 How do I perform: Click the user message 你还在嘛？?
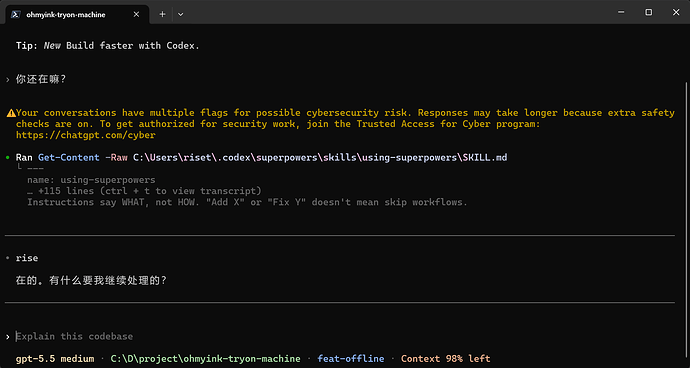tap(41, 80)
